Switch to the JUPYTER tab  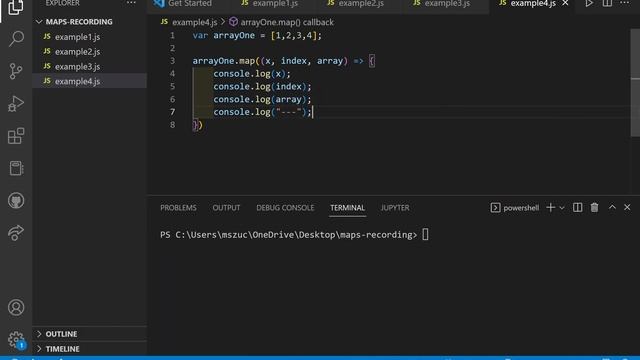point(395,208)
